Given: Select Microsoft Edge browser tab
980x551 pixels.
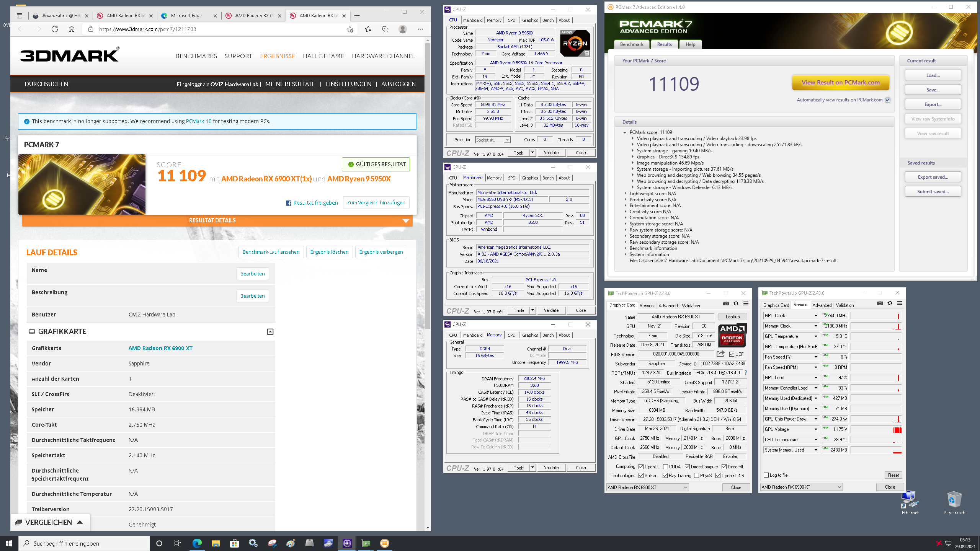Looking at the screenshot, I should pos(189,16).
